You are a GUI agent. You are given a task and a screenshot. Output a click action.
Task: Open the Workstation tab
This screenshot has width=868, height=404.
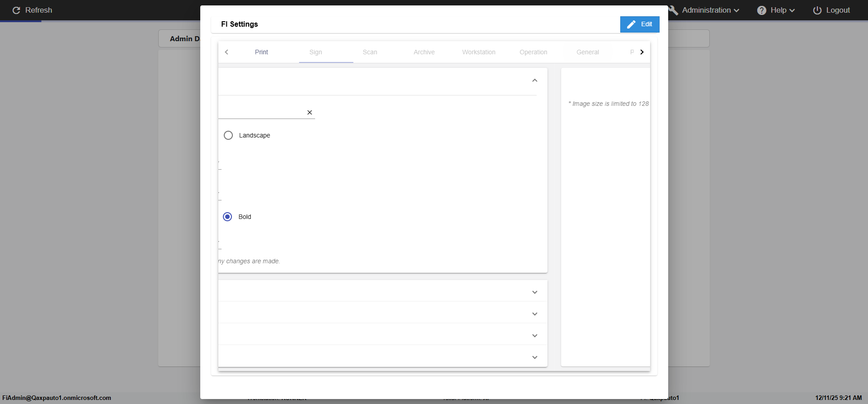pyautogui.click(x=479, y=52)
